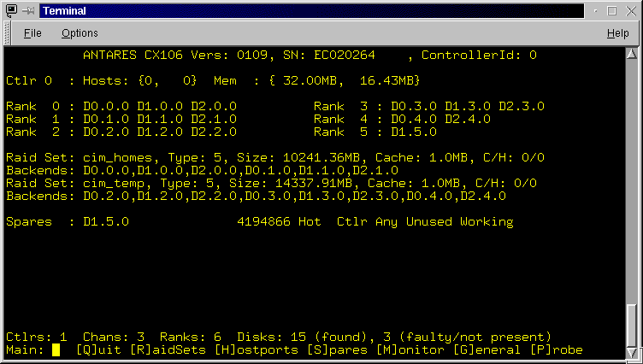
Task: Click the scrollbar up arrow
Action: click(632, 54)
